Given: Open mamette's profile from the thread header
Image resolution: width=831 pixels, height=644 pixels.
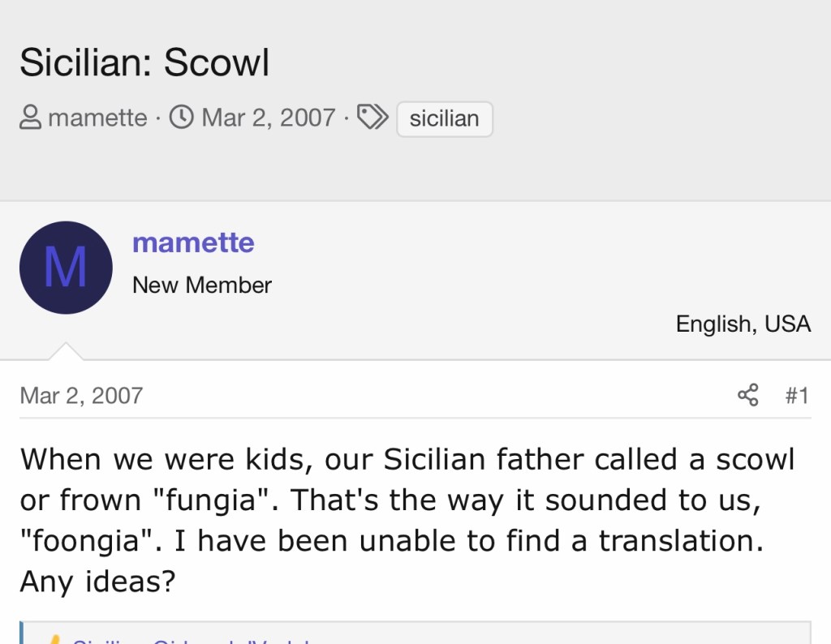Looking at the screenshot, I should (x=97, y=118).
